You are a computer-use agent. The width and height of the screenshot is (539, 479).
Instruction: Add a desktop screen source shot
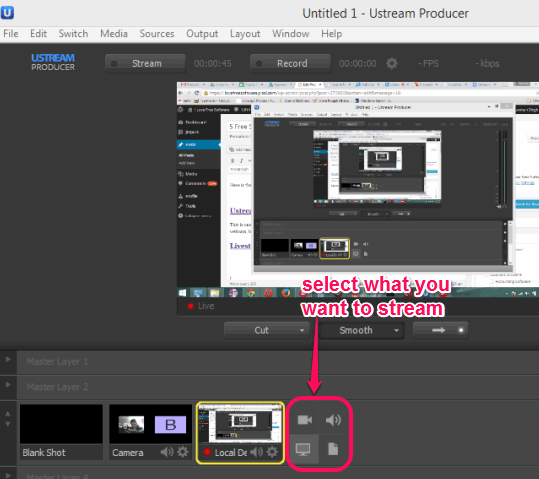(303, 449)
